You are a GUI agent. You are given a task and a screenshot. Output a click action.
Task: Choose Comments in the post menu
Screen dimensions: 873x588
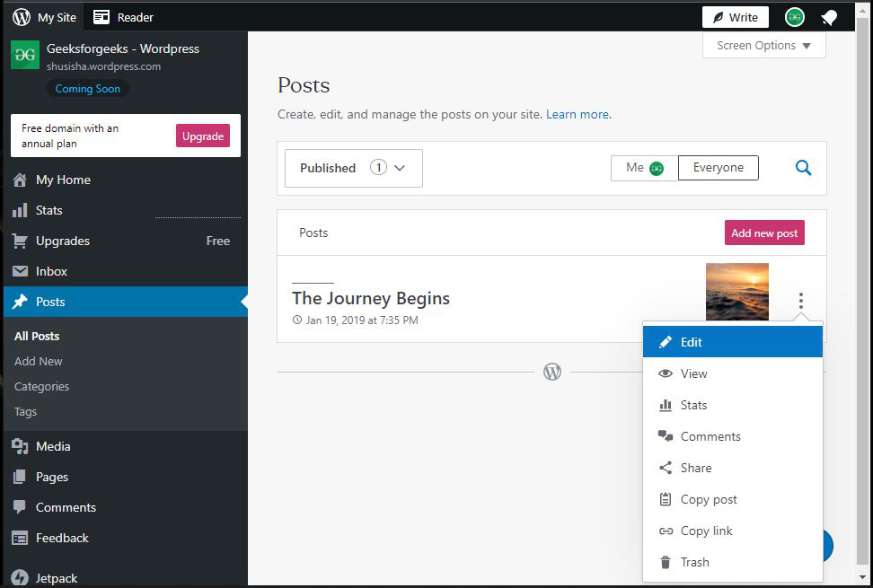733,436
